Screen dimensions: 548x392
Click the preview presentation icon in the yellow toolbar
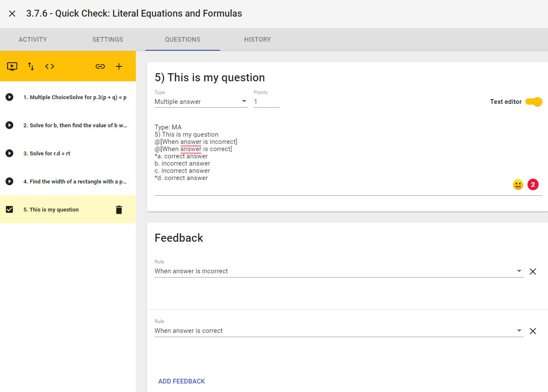click(x=12, y=66)
